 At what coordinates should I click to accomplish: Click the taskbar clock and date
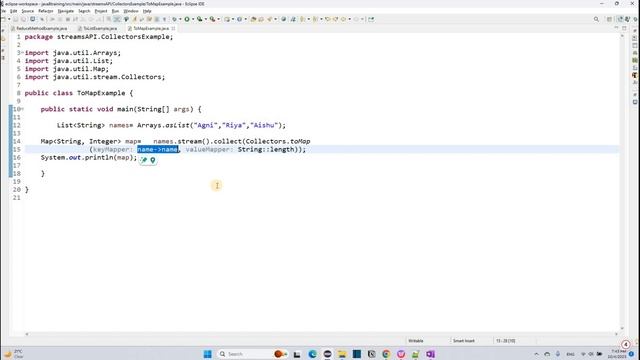tap(617, 354)
